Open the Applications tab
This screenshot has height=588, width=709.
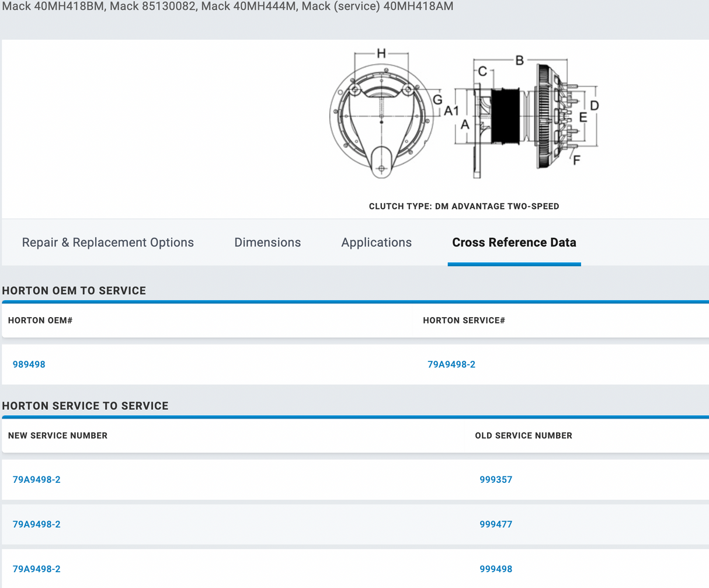[x=376, y=242]
